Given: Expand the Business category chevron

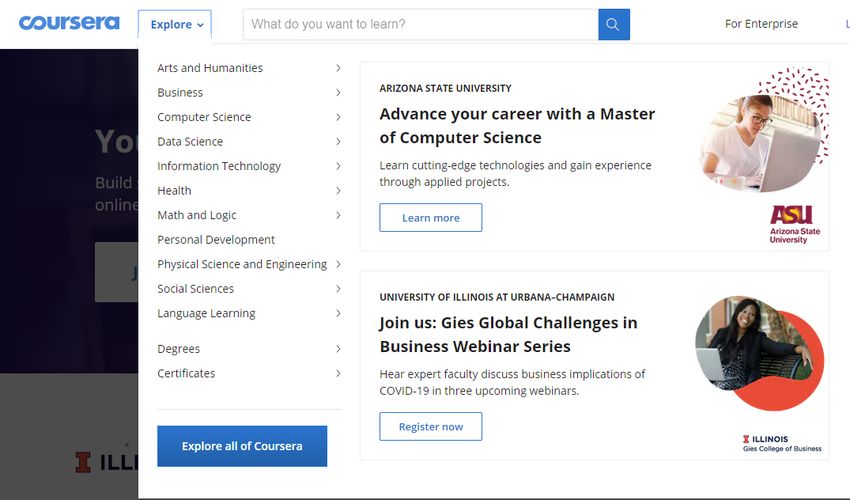Looking at the screenshot, I should (x=338, y=93).
